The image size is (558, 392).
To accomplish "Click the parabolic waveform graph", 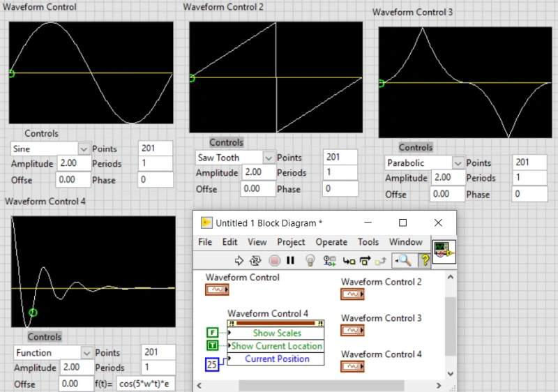I will tap(465, 82).
